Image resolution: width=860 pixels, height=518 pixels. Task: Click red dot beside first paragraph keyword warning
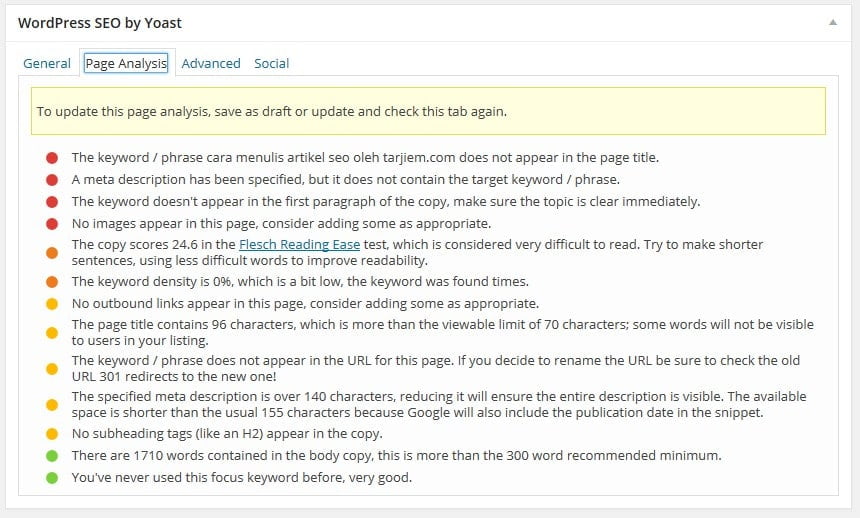coord(52,202)
